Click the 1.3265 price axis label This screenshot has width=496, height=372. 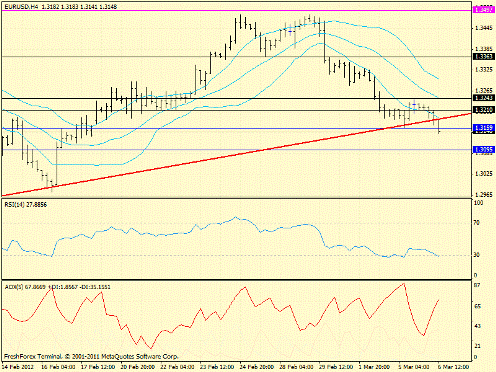click(484, 90)
